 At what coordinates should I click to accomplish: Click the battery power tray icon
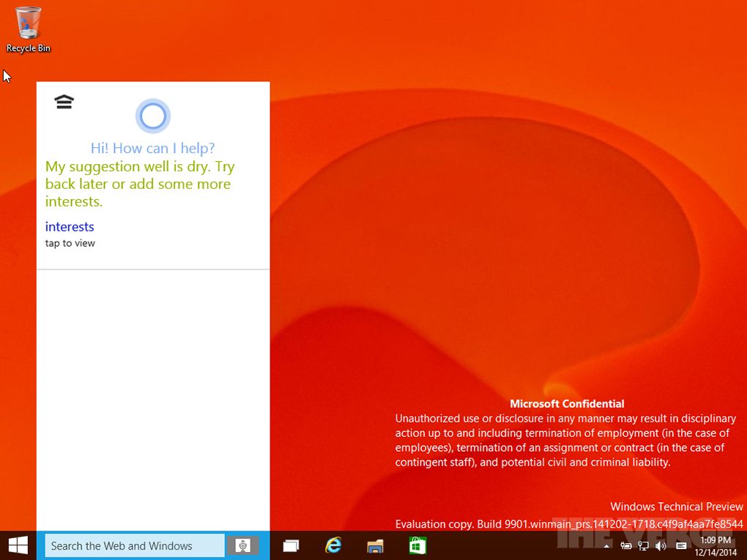[626, 546]
